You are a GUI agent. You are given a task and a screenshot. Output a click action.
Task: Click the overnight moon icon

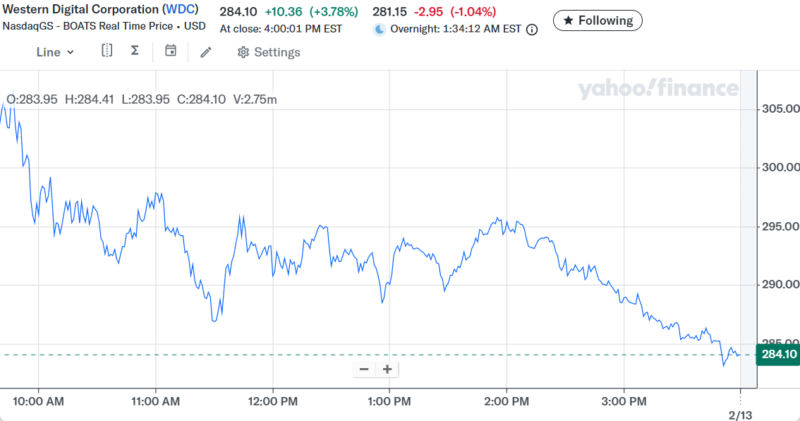pyautogui.click(x=380, y=30)
